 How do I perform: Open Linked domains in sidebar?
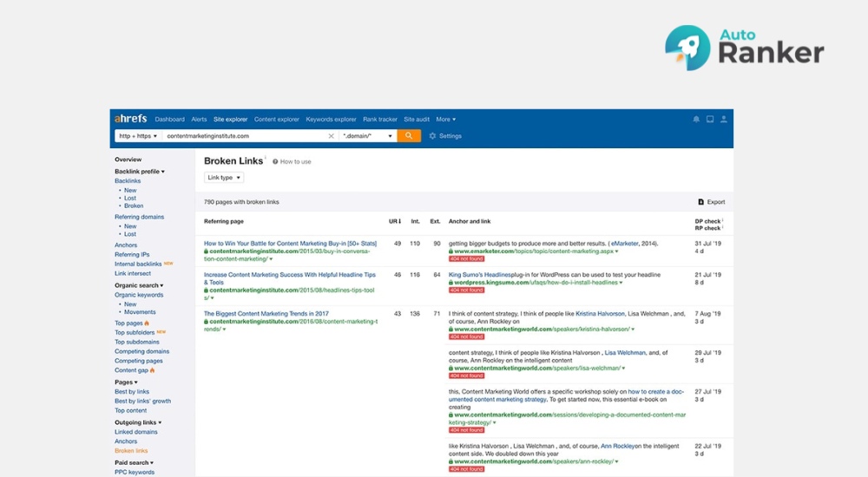pos(135,432)
